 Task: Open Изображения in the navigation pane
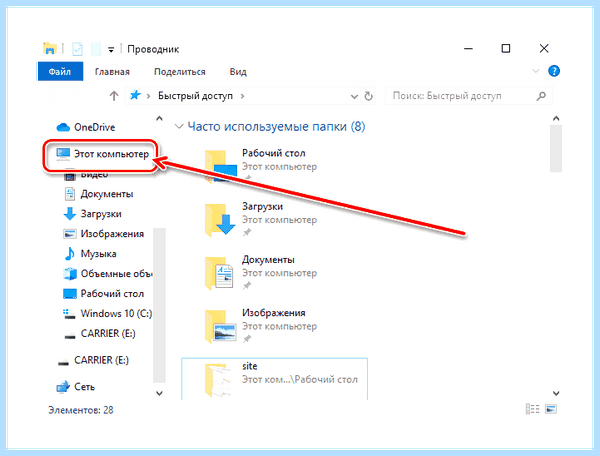104,234
